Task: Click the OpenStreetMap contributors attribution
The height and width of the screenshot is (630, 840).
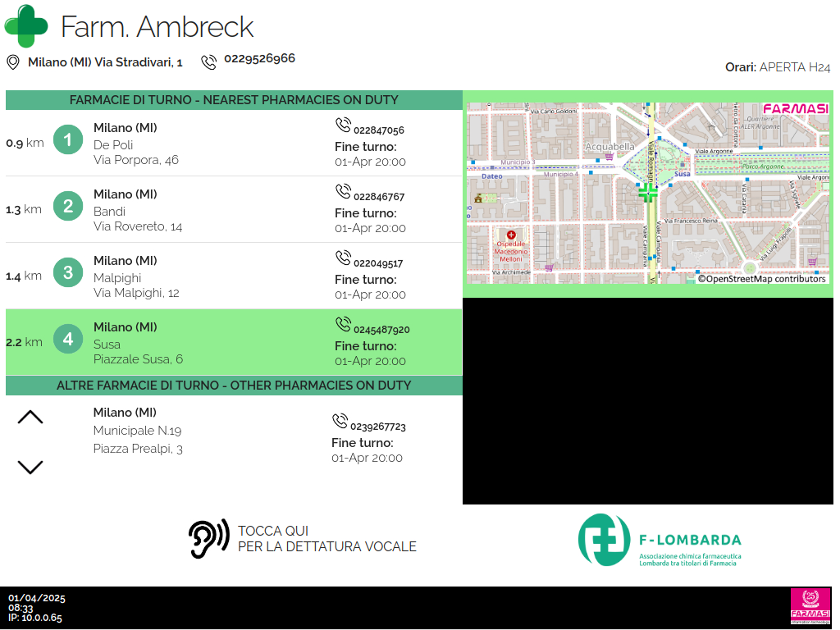Action: (761, 279)
